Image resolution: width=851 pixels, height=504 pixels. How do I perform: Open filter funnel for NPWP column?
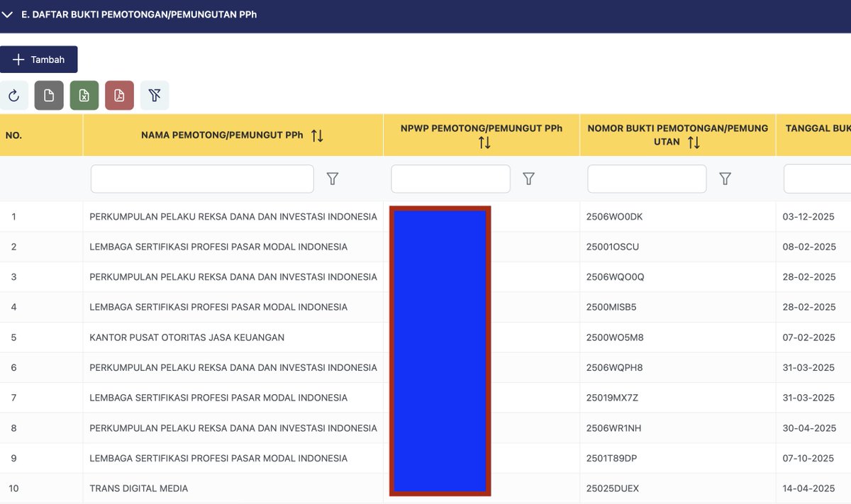pyautogui.click(x=528, y=179)
